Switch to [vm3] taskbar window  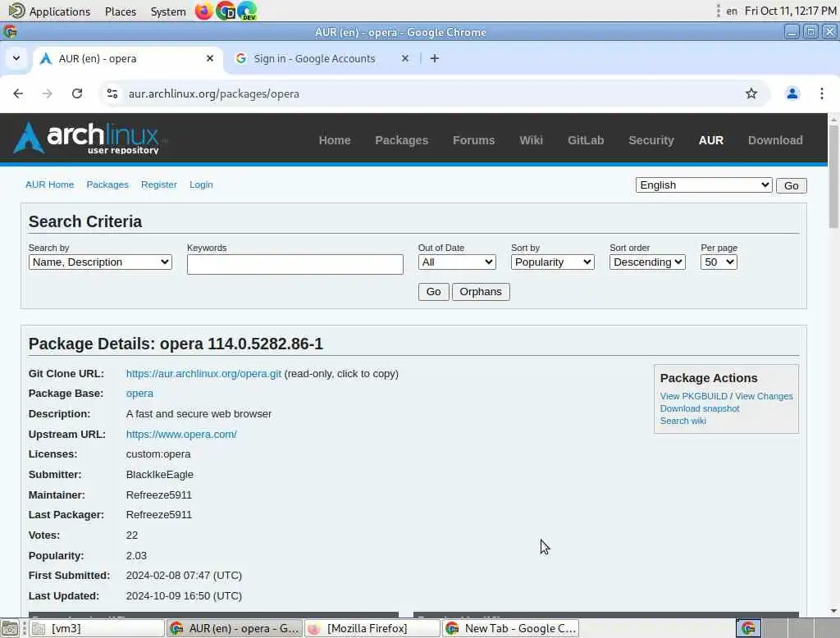click(97, 628)
